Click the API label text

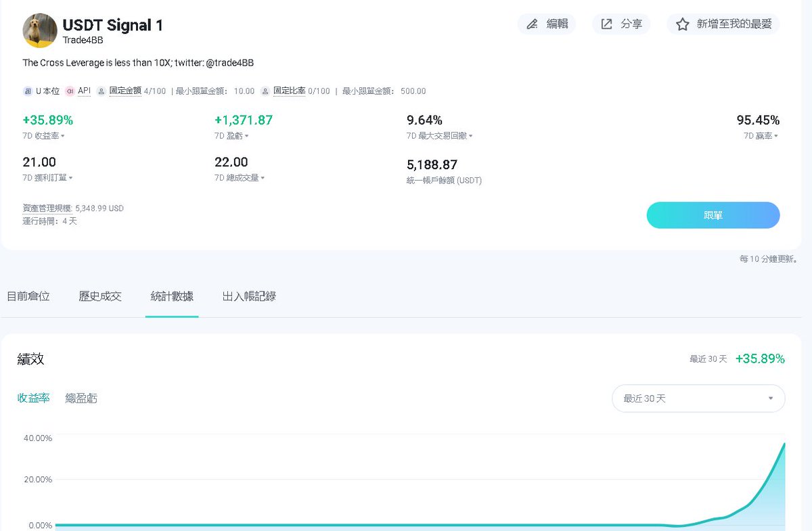pos(84,91)
